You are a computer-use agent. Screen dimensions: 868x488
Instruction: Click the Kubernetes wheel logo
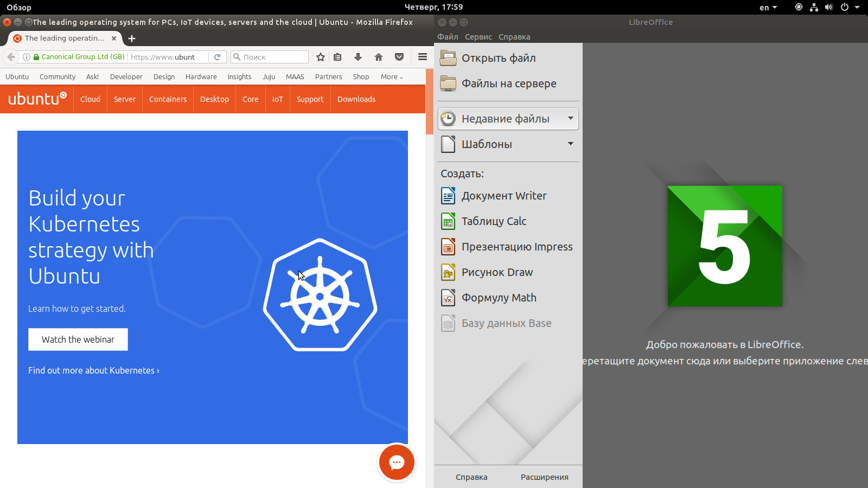[x=320, y=296]
